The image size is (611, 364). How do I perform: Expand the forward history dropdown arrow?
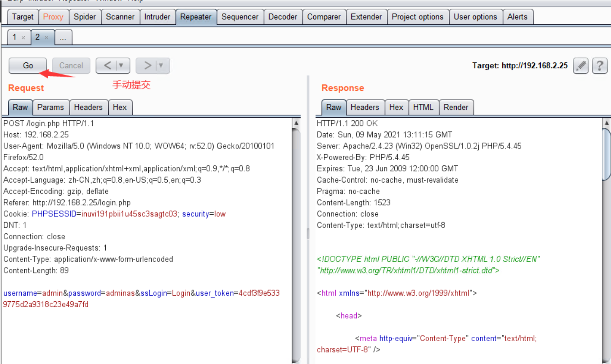(161, 65)
